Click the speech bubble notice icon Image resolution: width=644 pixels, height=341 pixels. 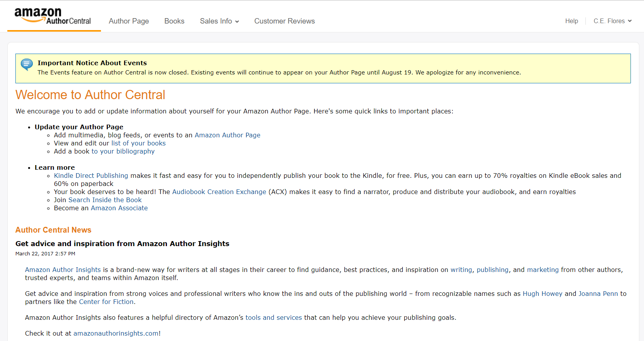coord(27,64)
